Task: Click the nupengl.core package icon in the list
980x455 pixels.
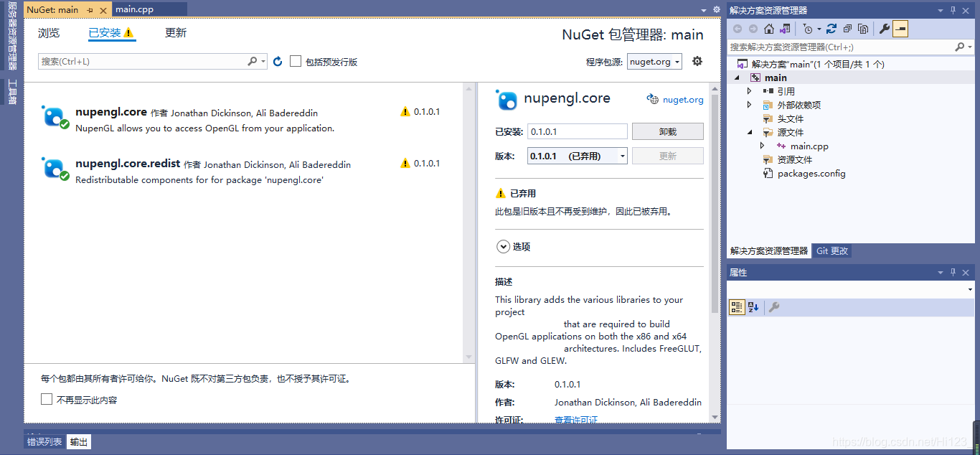Action: [55, 117]
